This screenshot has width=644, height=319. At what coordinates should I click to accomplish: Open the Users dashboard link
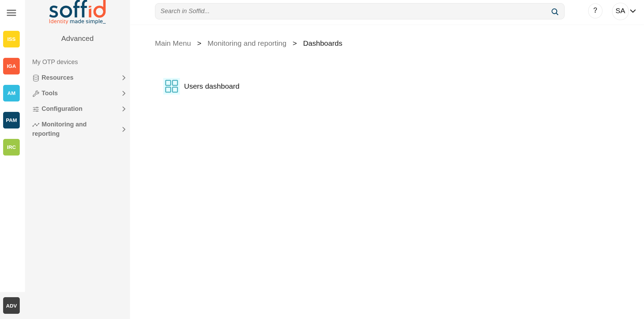pos(211,86)
